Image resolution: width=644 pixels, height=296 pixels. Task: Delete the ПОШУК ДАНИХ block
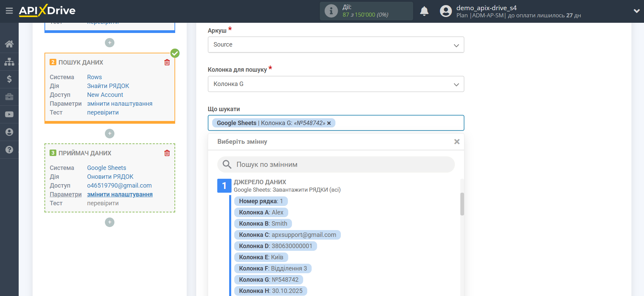(167, 62)
